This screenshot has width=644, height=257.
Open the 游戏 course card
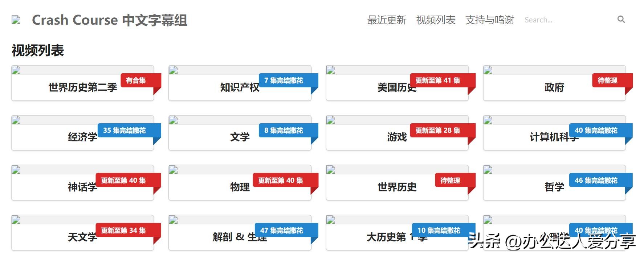pos(397,133)
